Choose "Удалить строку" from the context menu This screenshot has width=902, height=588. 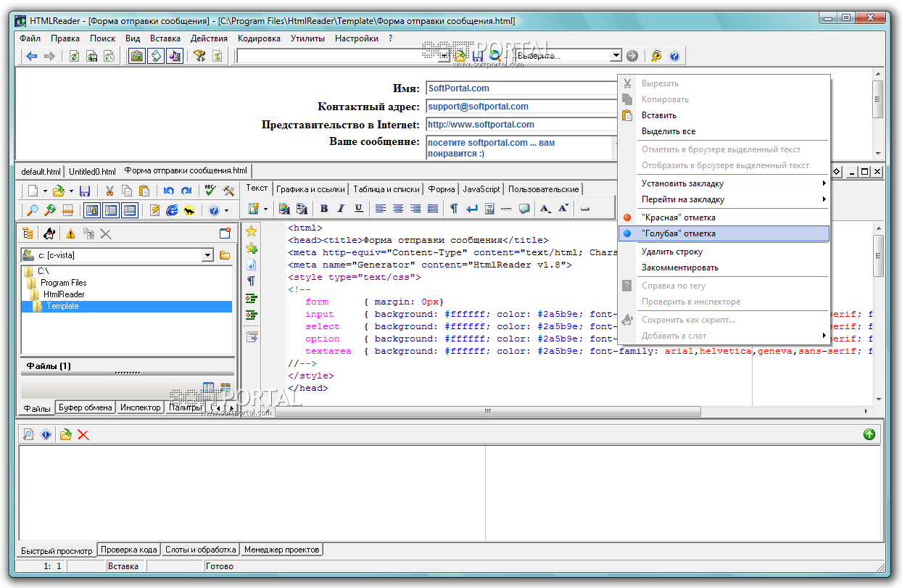[671, 252]
